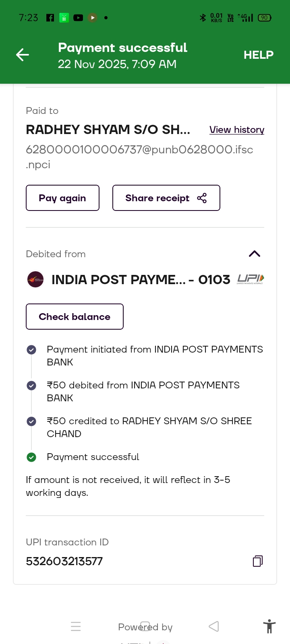Tap the Android back navigation triangle
The image size is (290, 644).
pyautogui.click(x=214, y=626)
